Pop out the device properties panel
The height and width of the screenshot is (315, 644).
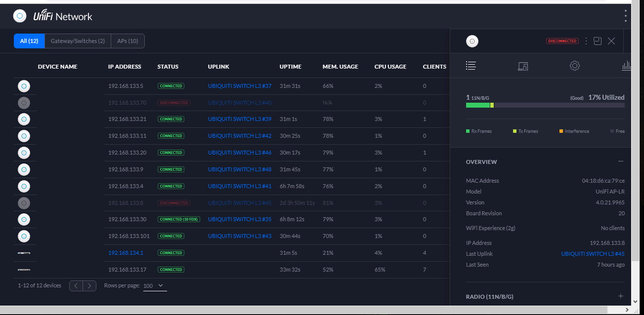(598, 41)
